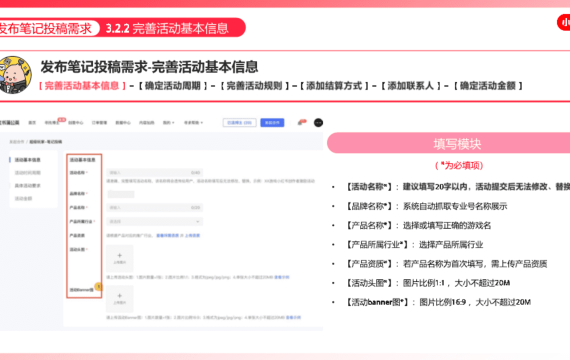Expand the 我的 menu in top navigation
This screenshot has height=360, width=570.
tap(168, 123)
